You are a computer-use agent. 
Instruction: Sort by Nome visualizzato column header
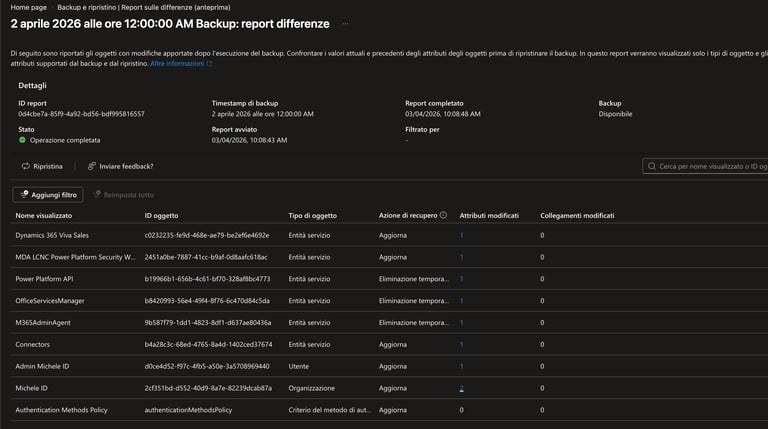click(43, 216)
